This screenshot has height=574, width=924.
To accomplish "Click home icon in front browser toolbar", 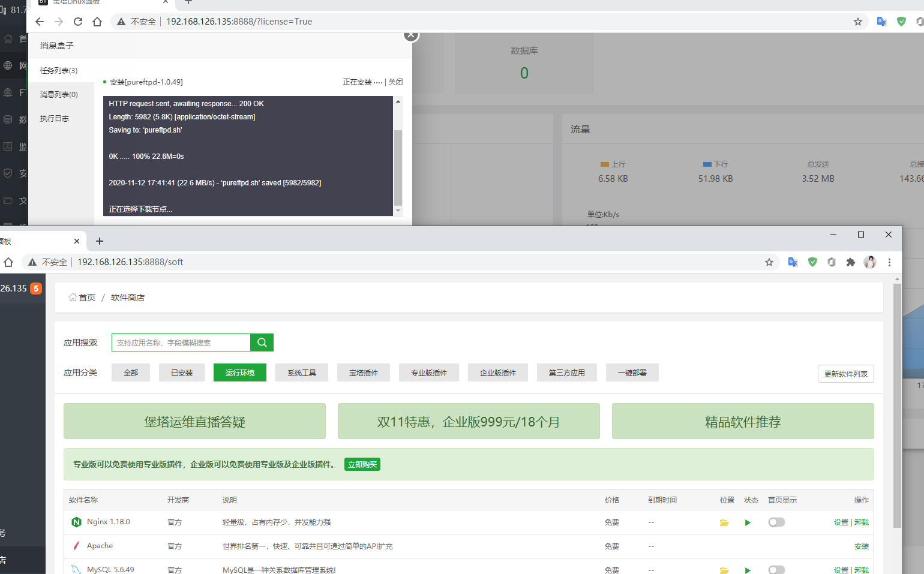I will [8, 262].
